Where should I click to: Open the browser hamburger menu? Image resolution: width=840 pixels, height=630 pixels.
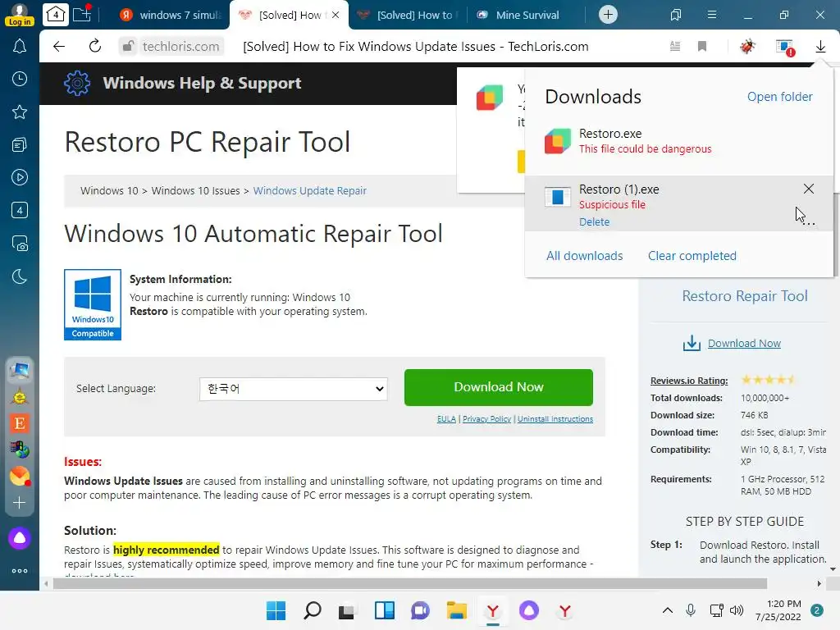[x=711, y=15]
